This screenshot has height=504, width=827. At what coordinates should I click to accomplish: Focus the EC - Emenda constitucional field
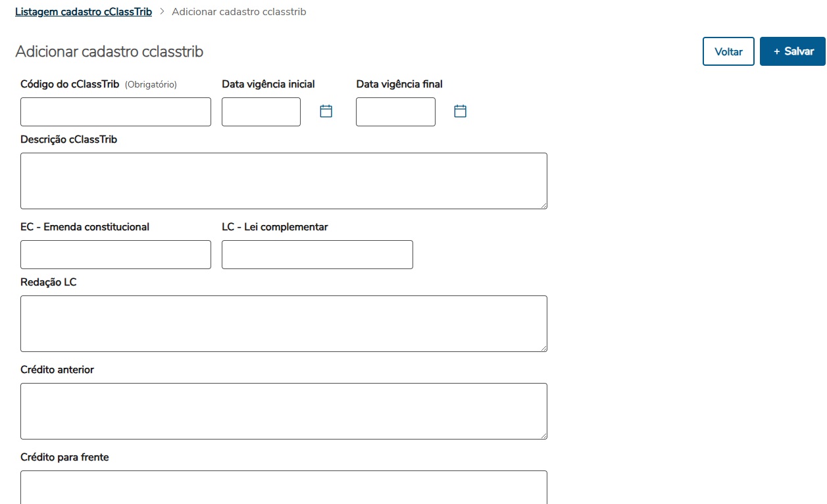(x=116, y=255)
